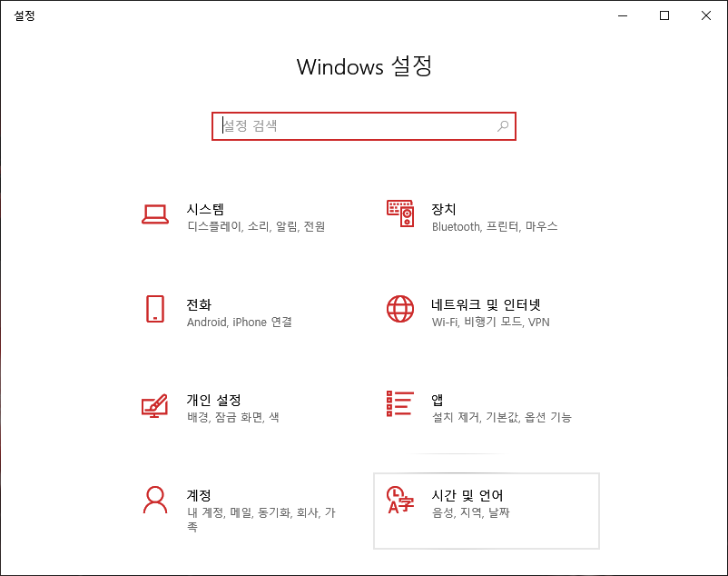728x576 pixels.
Task: Open 앱 settings title
Action: tap(438, 400)
